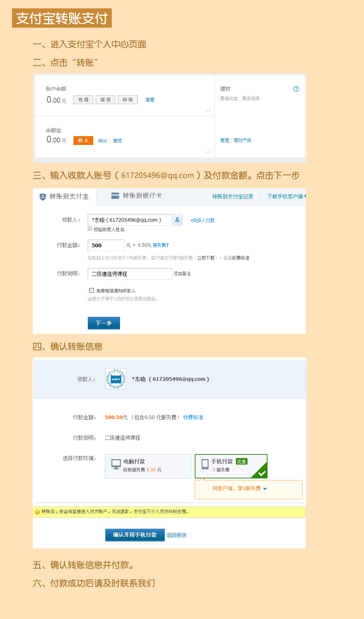Open the 管理 link under 余额宝
This screenshot has height=619, width=364.
coord(118,141)
